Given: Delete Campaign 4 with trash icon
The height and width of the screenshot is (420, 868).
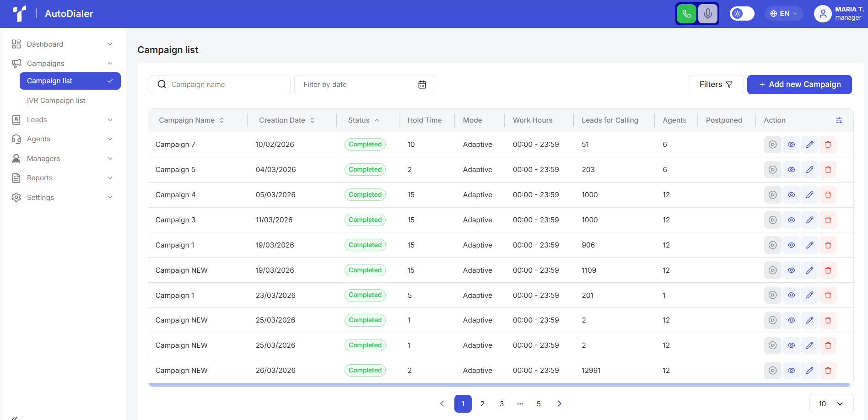Looking at the screenshot, I should pos(828,195).
